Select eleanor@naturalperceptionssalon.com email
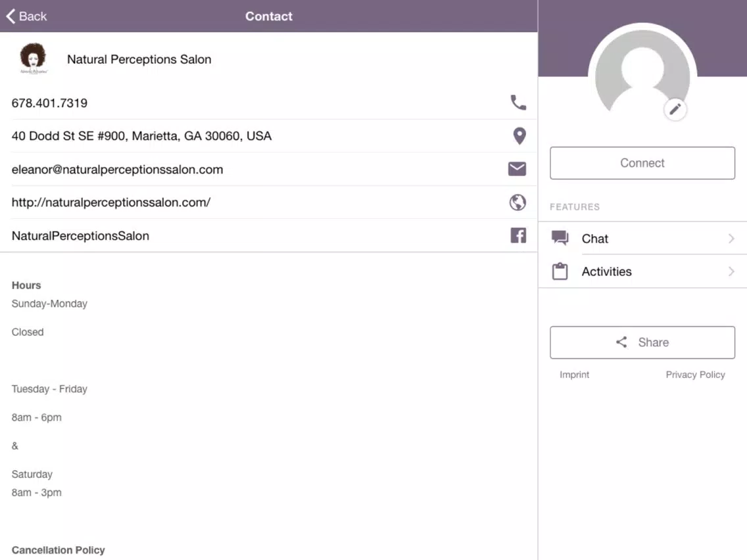 click(x=117, y=170)
